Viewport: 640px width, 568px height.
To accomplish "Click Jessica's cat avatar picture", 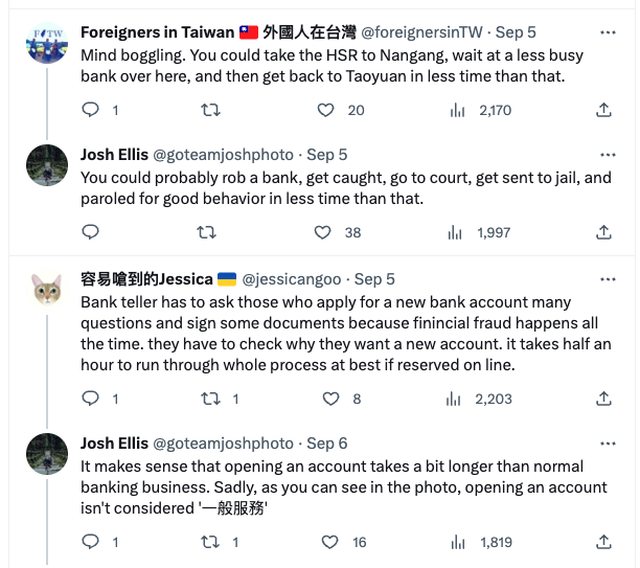I will (x=46, y=287).
